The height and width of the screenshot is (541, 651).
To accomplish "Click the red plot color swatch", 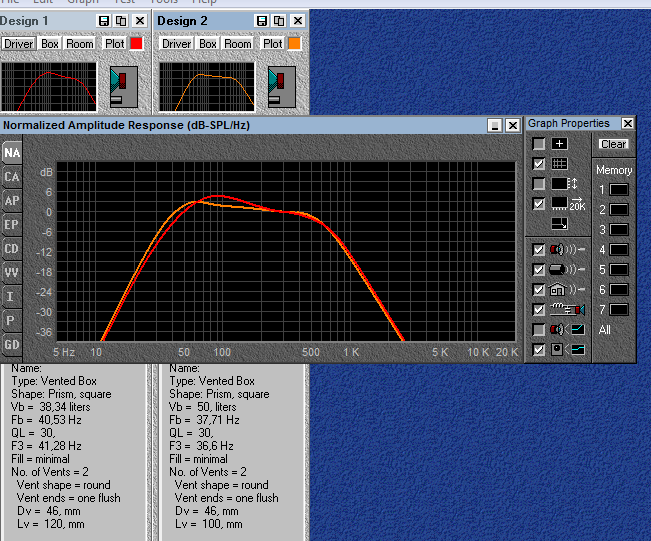I will pos(137,44).
